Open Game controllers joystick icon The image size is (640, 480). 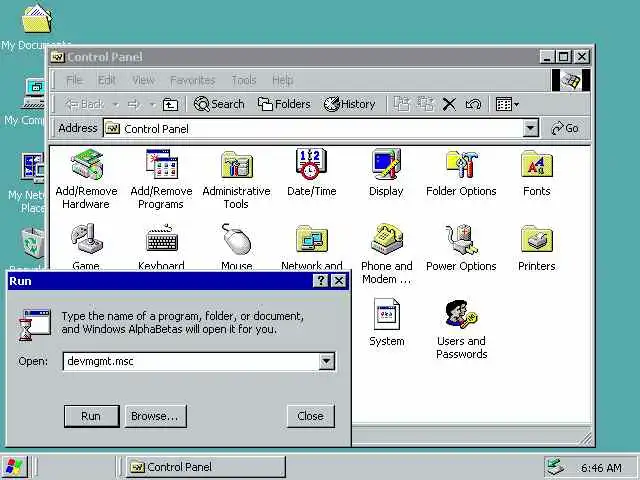coord(86,246)
